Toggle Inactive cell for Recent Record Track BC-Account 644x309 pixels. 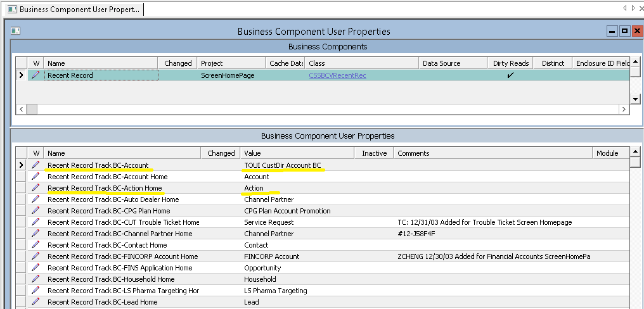[374, 165]
